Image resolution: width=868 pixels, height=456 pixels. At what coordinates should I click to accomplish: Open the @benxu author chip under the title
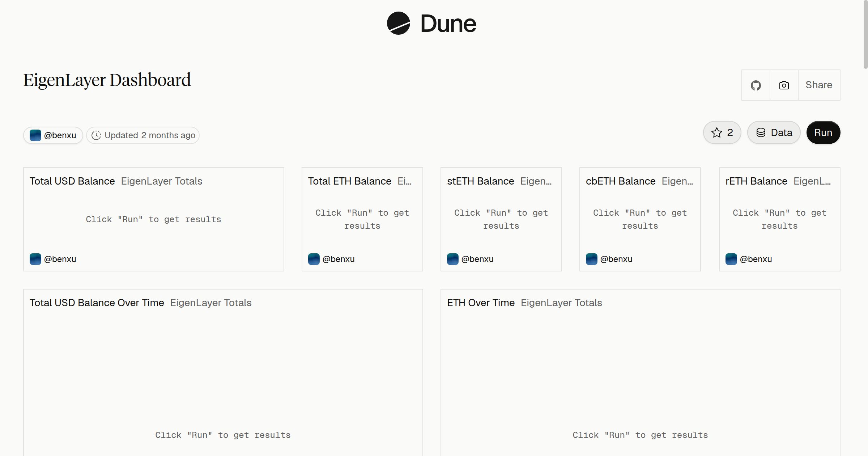pos(53,135)
